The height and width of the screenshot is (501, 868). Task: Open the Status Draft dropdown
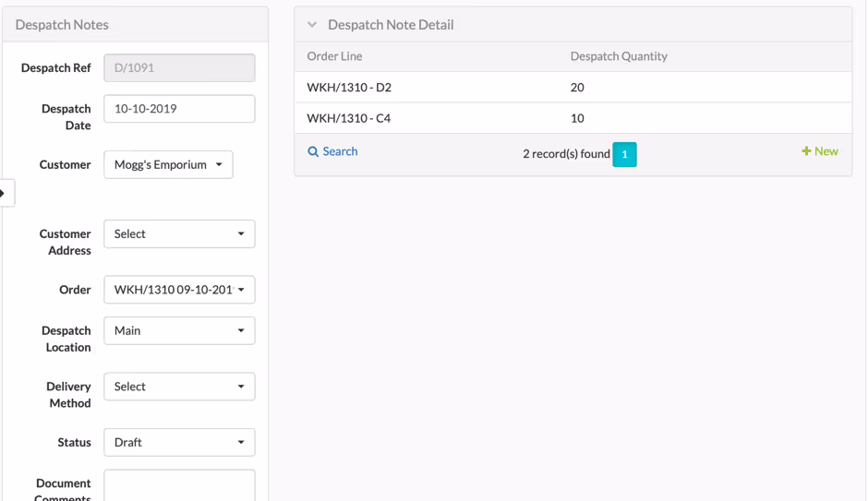tap(179, 442)
